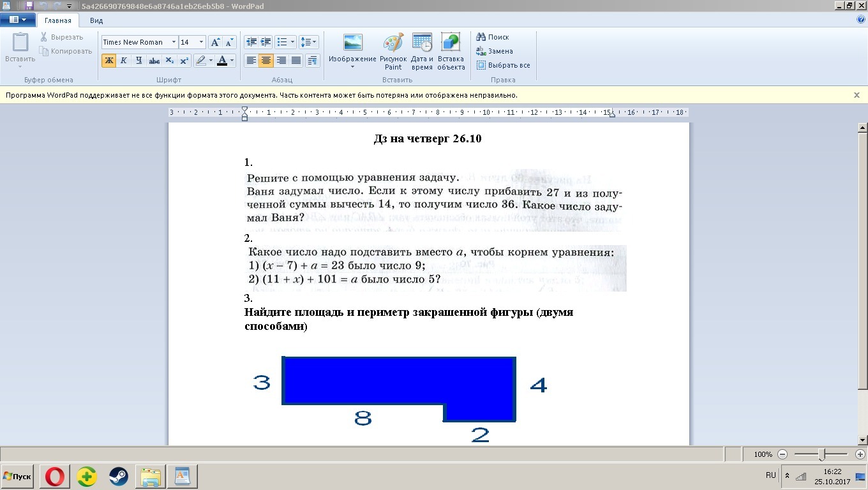The height and width of the screenshot is (490, 868).
Task: Start a bulleted list
Action: tap(283, 42)
